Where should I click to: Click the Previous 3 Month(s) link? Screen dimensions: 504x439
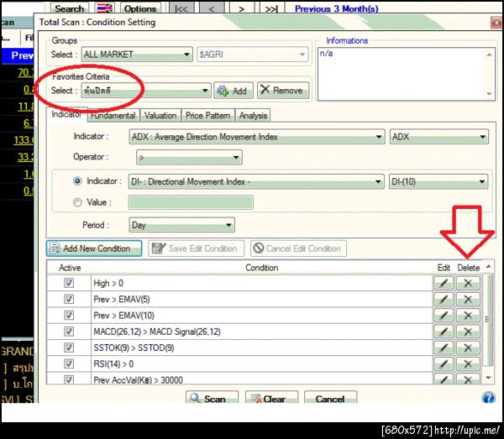336,8
